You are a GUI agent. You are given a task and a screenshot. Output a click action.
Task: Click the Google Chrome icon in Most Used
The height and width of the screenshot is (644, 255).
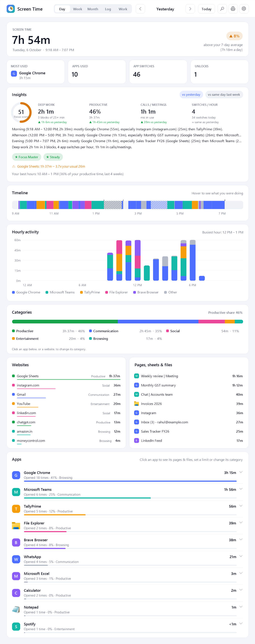tap(14, 74)
